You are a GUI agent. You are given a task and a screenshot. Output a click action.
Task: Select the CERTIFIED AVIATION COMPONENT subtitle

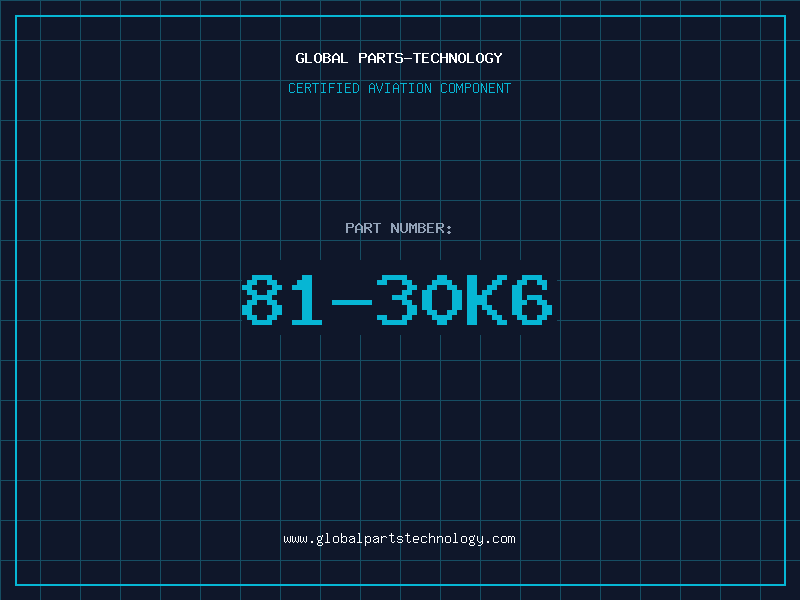pyautogui.click(x=399, y=88)
